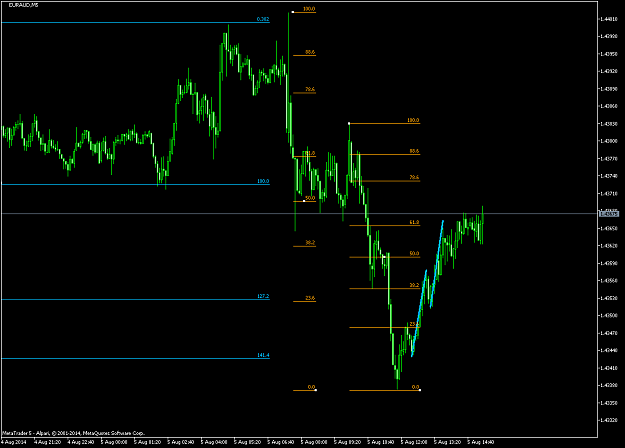Click the 1.43800 price axis label
Viewport: 625px width, 448px height.
point(609,141)
